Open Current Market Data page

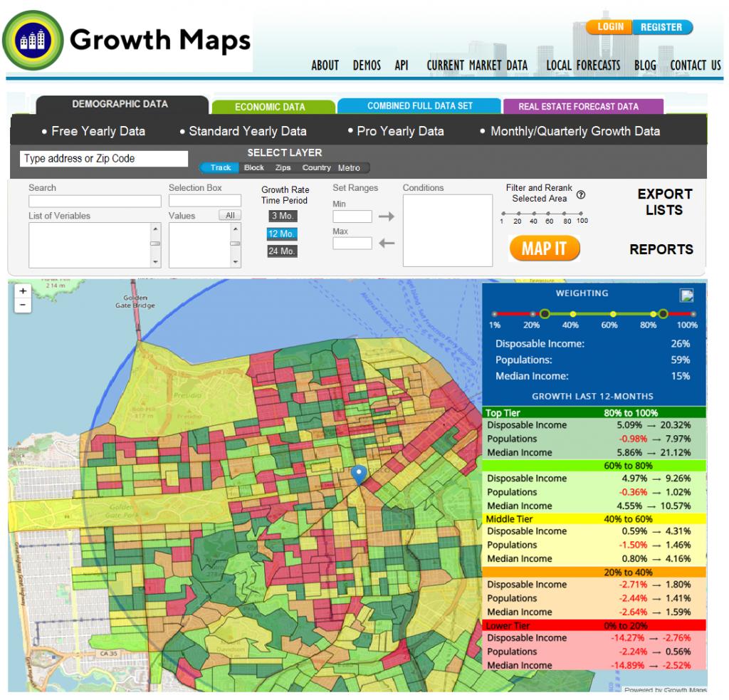[477, 66]
